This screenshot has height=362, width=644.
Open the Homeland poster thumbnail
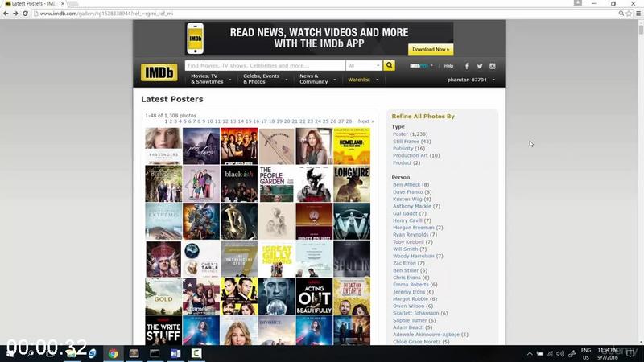[x=352, y=146]
